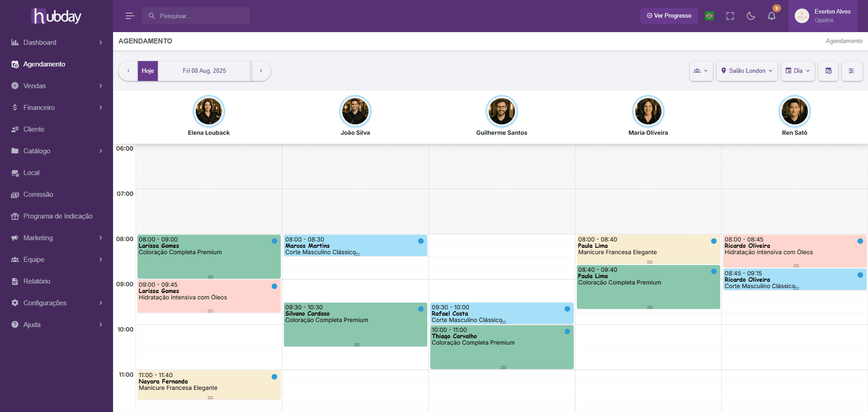Open the Ajuda help section
Screen dimensions: 868x412
point(34,324)
